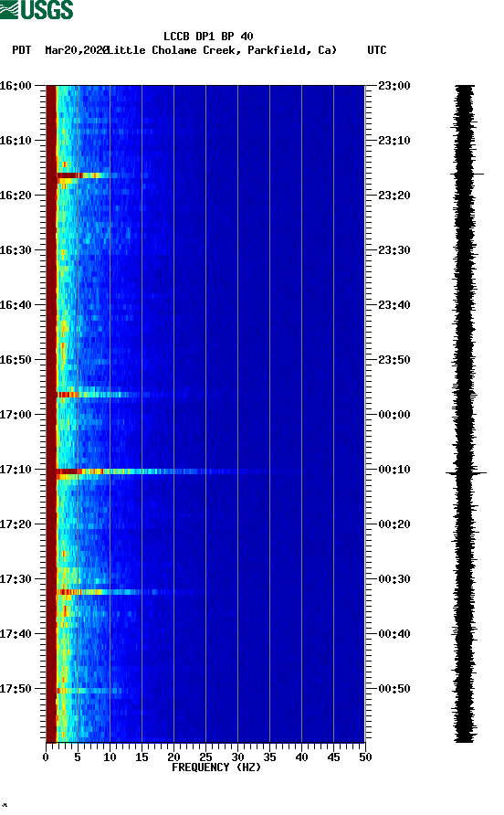Click the faint event band at 17:50

tap(91, 691)
